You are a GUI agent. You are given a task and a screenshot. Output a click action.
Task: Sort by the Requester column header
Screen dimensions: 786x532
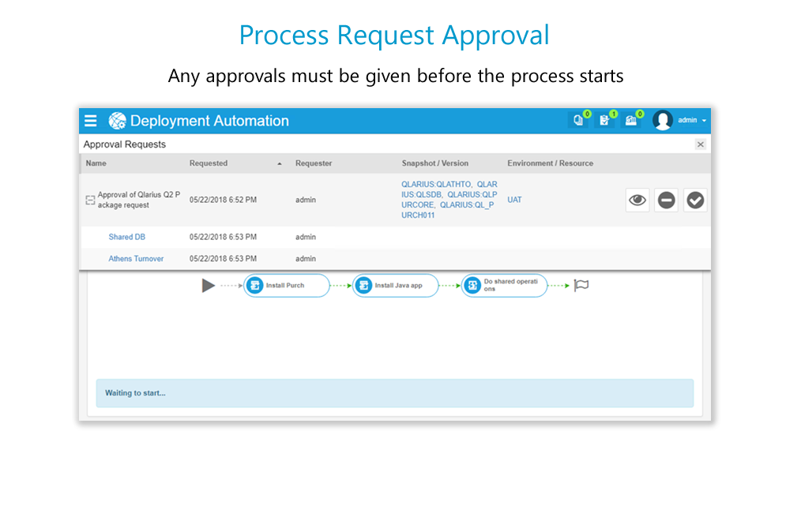(x=314, y=163)
